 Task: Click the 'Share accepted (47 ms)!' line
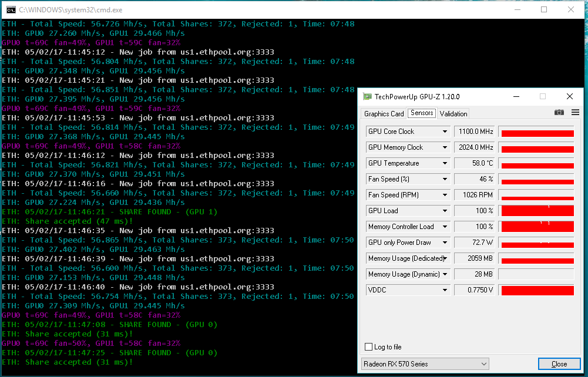68,221
